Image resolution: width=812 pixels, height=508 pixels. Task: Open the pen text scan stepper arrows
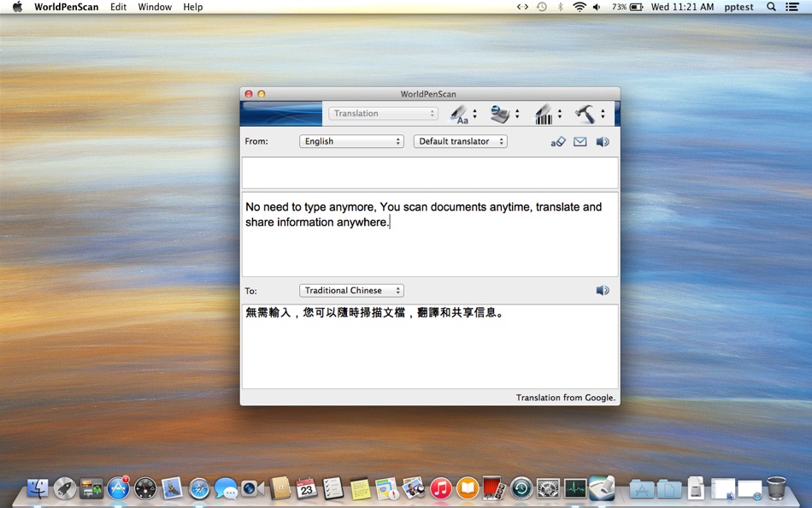pos(475,114)
